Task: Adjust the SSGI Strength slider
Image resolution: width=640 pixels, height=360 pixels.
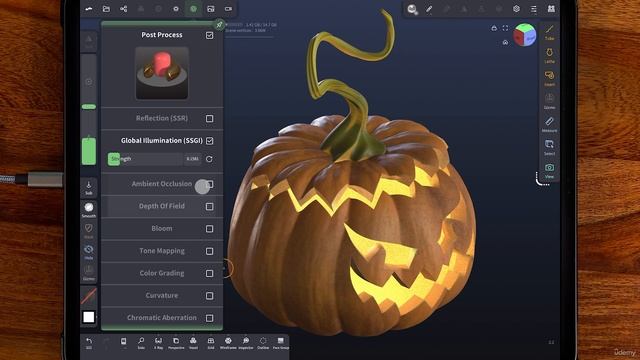Action: [145, 159]
